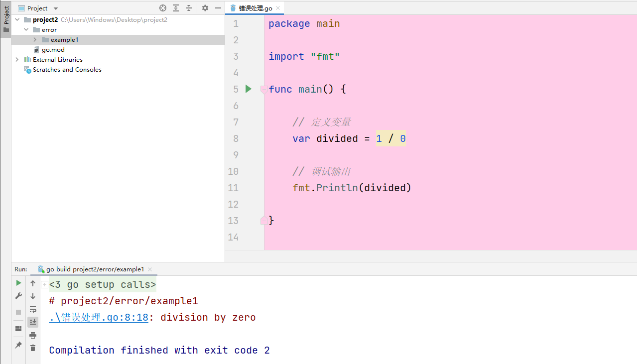The height and width of the screenshot is (364, 637).
Task: Collapse the error folder
Action: [26, 29]
